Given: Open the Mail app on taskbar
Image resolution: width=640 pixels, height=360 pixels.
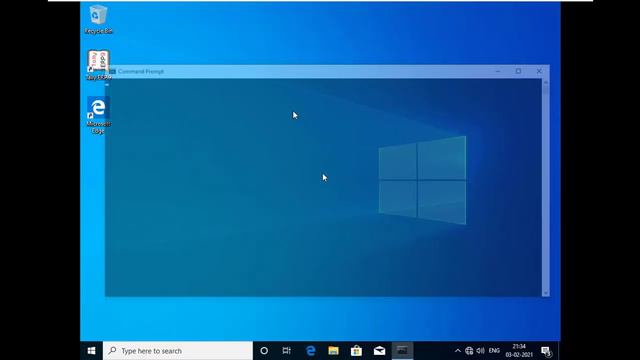Looking at the screenshot, I should [x=380, y=351].
